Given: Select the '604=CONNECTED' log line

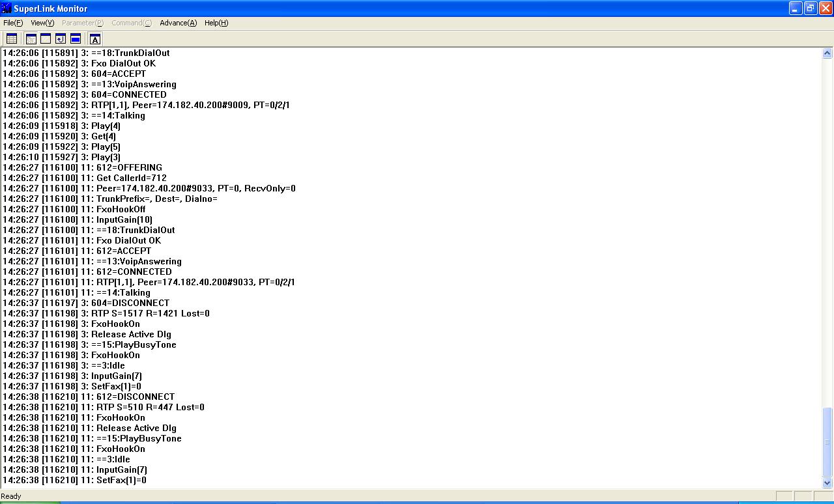Looking at the screenshot, I should point(85,94).
